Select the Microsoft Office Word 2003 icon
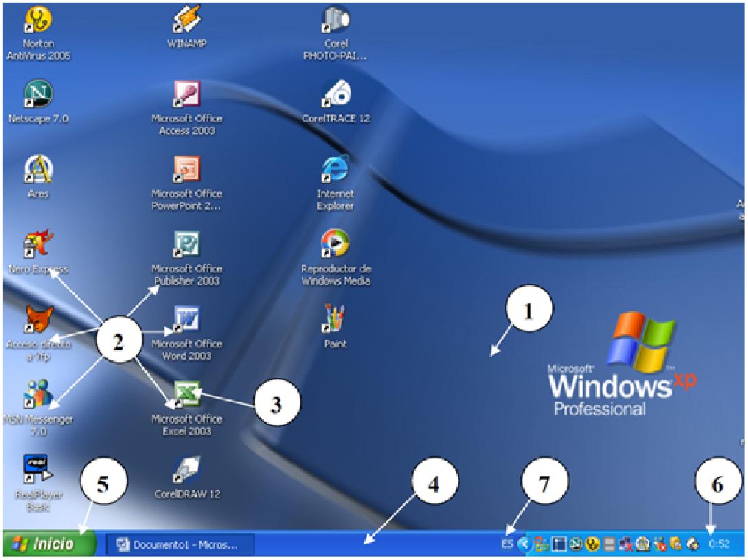The width and height of the screenshot is (748, 560). click(x=187, y=333)
